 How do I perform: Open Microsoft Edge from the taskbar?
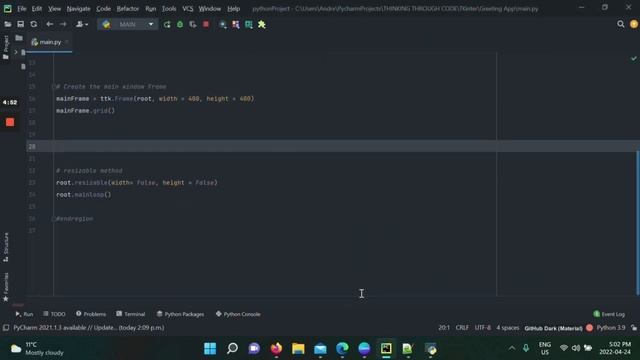[x=342, y=349]
